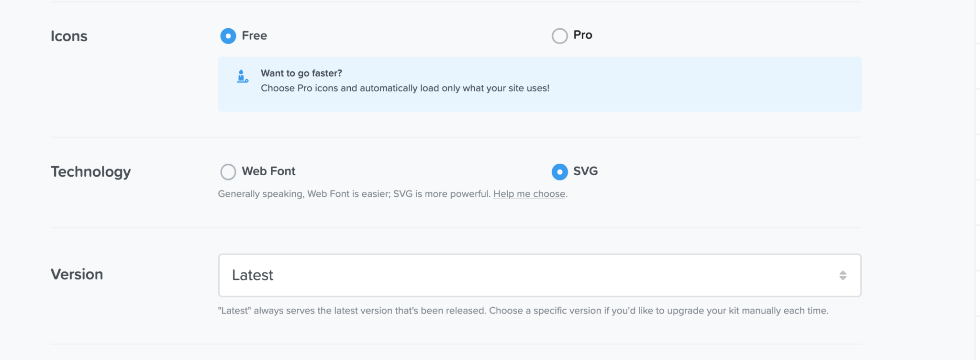
Task: Click the "SVG" label text
Action: tap(586, 171)
